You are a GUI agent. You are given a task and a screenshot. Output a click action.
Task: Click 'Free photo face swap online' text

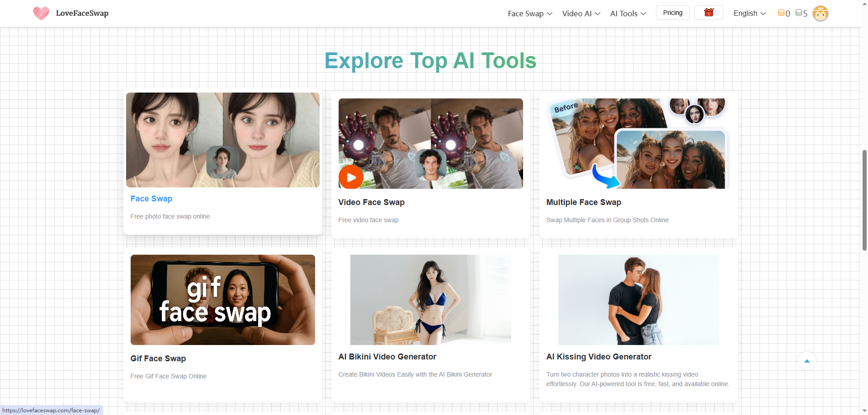coord(170,216)
